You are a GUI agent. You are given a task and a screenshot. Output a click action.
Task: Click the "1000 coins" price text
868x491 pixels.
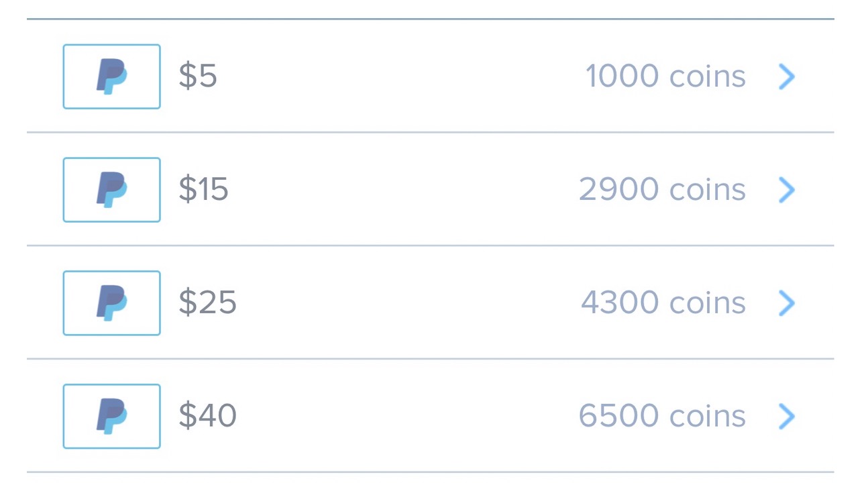pyautogui.click(x=665, y=76)
